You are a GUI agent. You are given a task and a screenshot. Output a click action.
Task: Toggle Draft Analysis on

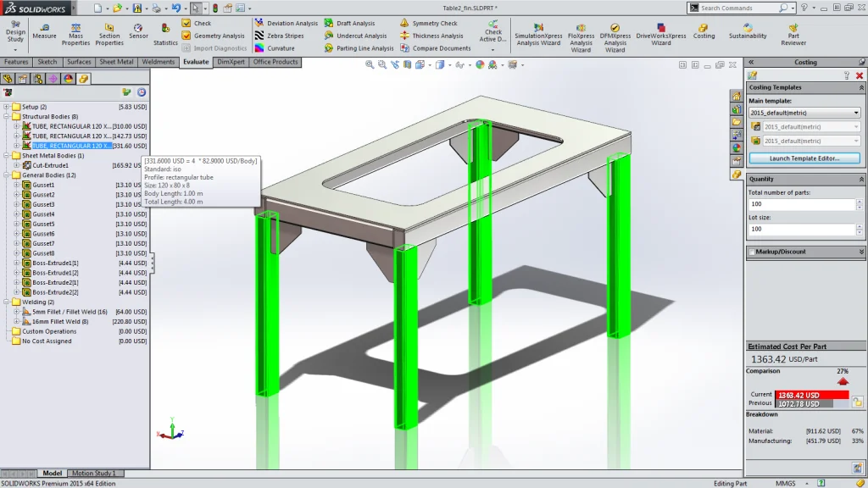tap(357, 23)
